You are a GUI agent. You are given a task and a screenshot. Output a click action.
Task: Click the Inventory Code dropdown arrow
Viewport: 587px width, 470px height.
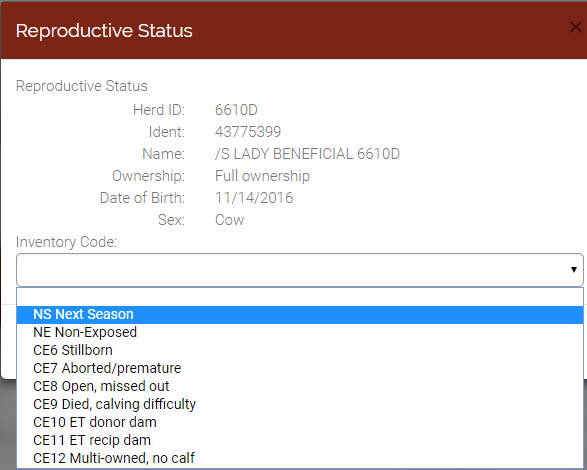574,270
